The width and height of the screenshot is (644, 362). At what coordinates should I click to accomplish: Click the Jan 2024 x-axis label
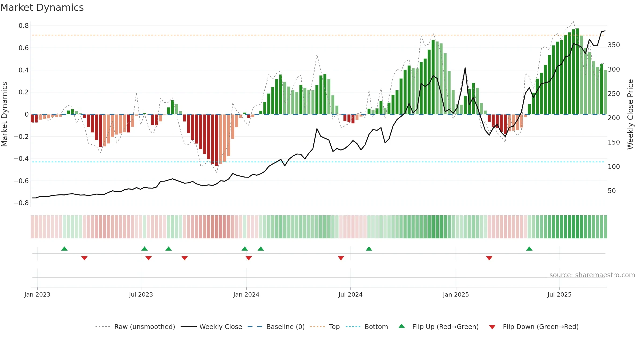coord(246,294)
